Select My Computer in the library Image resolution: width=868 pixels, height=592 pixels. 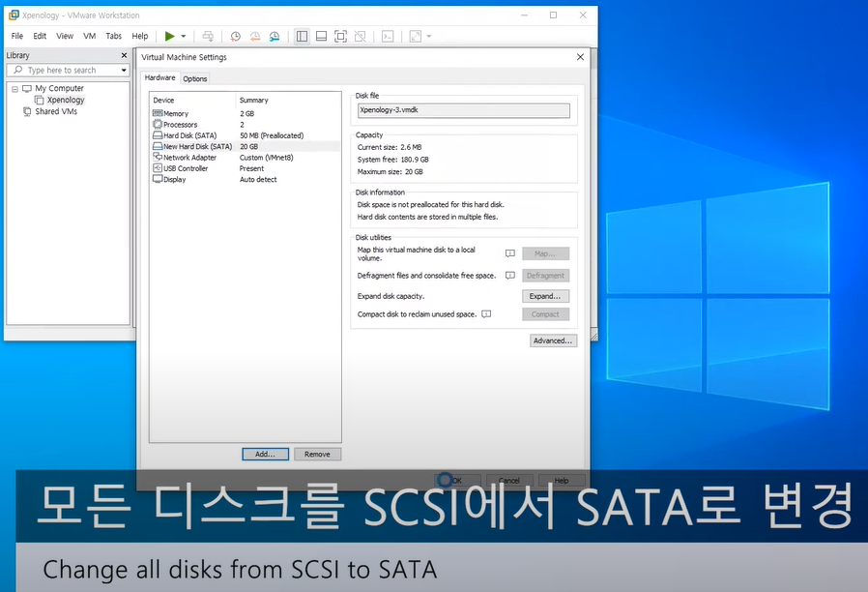[59, 88]
